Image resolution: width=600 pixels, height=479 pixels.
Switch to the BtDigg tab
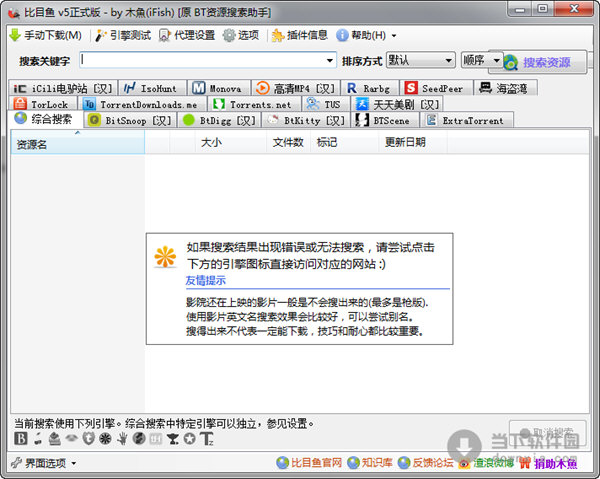[x=219, y=120]
